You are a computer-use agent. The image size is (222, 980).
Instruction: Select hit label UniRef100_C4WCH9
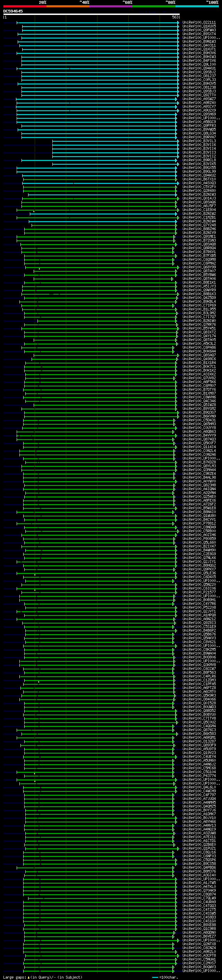pyautogui.click(x=199, y=791)
